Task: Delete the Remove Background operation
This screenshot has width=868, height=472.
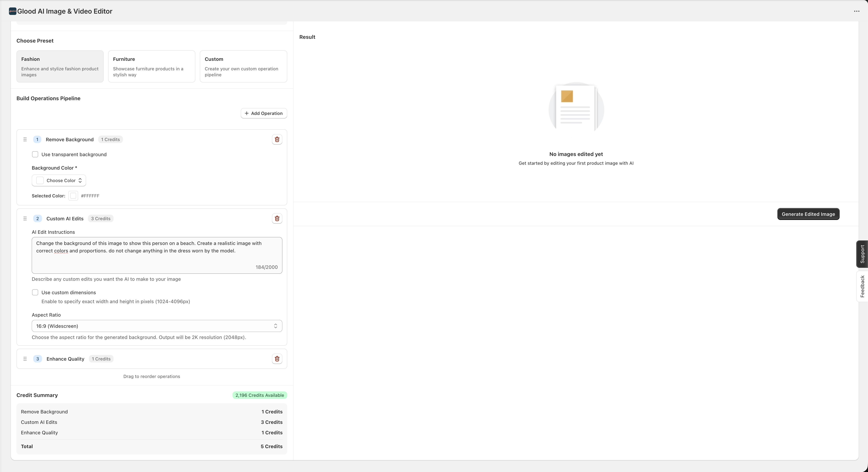Action: pyautogui.click(x=277, y=139)
